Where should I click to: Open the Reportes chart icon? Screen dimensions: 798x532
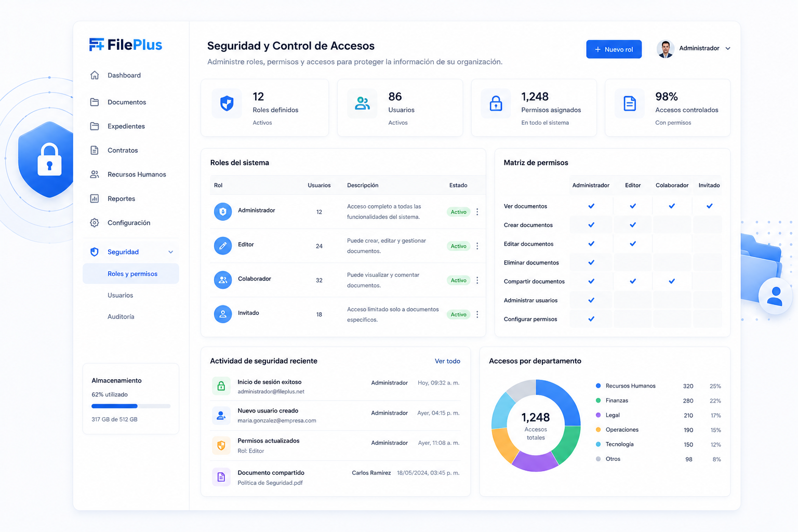click(x=95, y=198)
